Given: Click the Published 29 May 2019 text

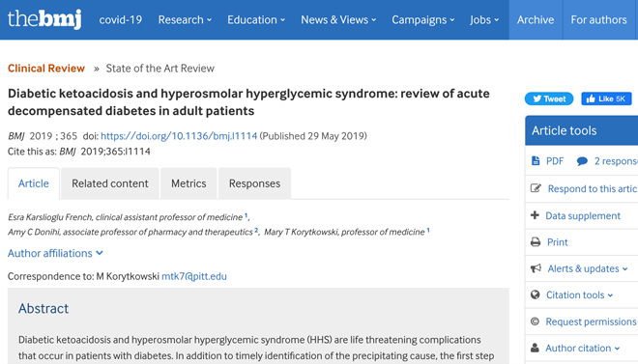Looking at the screenshot, I should 313,136.
